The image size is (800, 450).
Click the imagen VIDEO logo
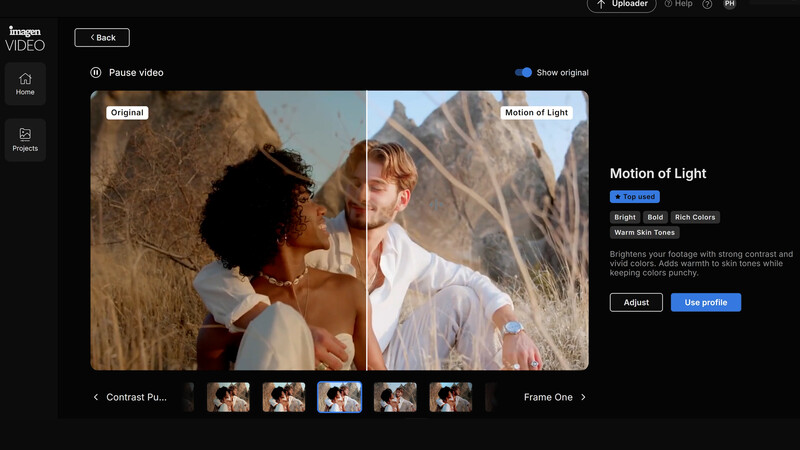(25, 39)
